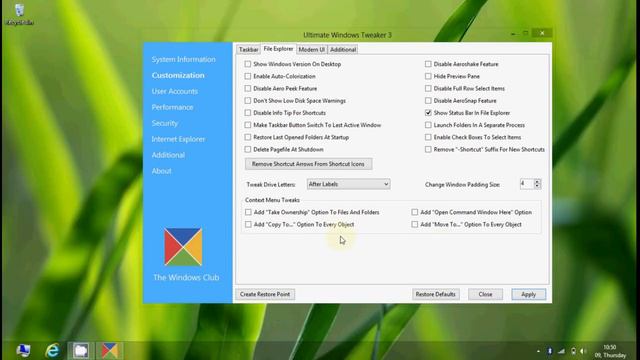Open the Tweak Drive Letters dropdown
This screenshot has width=640, height=360.
tap(348, 184)
